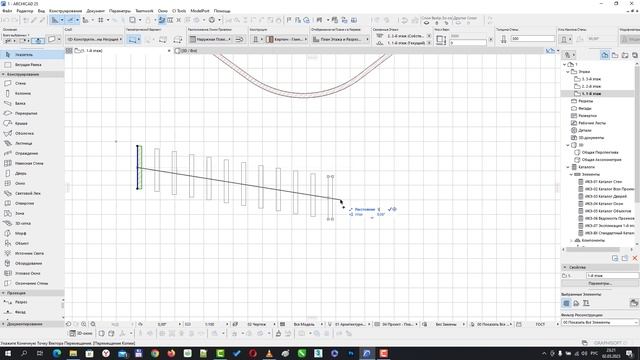Open the Кирпич building material dropdown

(287, 39)
